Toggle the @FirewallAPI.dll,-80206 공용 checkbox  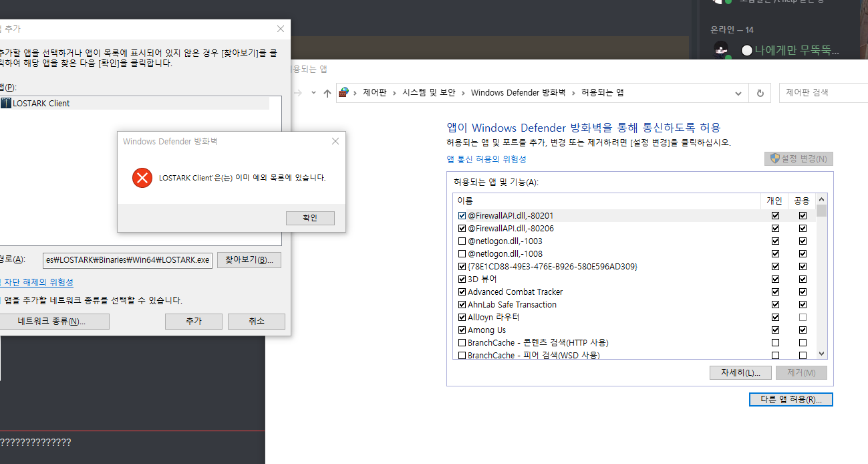[x=803, y=229]
